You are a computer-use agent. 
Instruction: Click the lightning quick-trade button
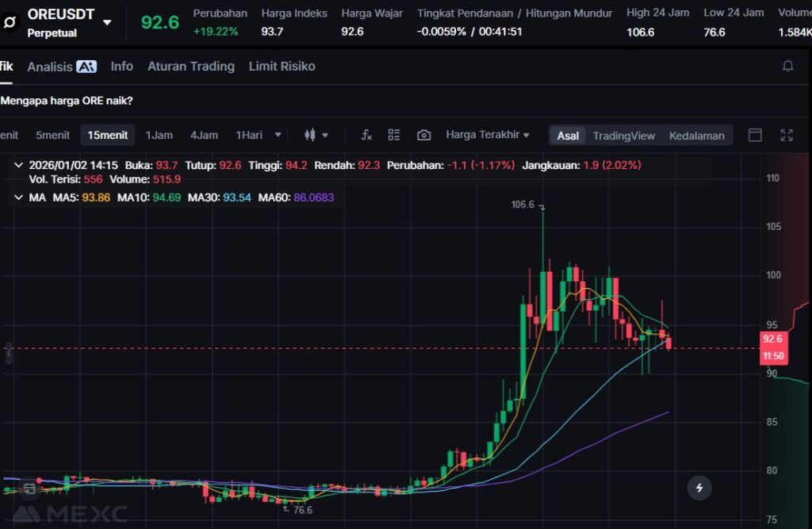[x=699, y=488]
